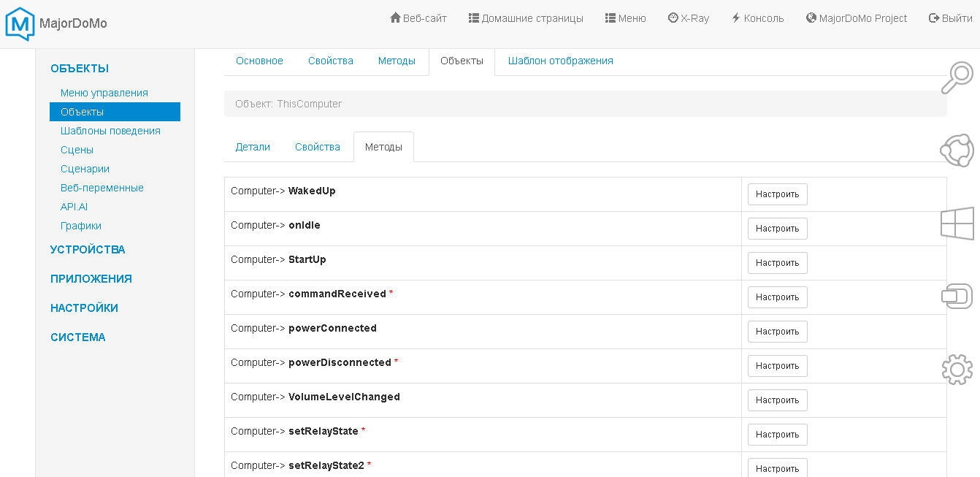Image resolution: width=980 pixels, height=477 pixels.
Task: Click the setRelayState2 method name
Action: pyautogui.click(x=326, y=465)
